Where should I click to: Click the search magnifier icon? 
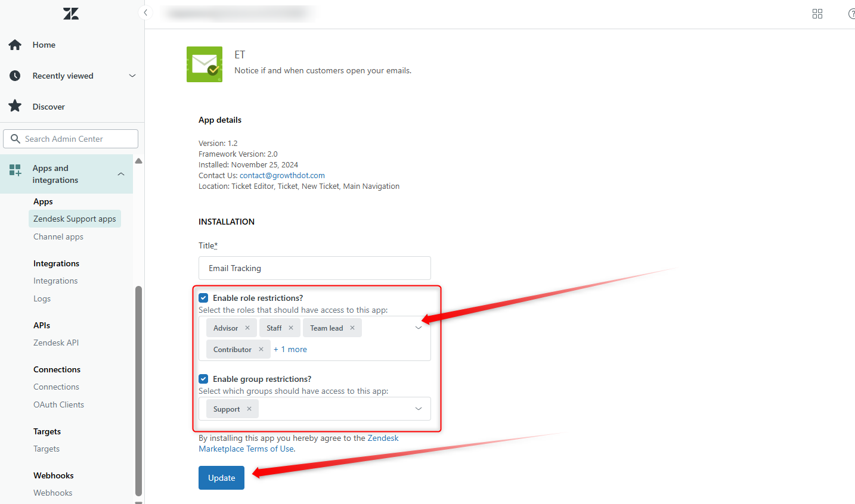(16, 139)
